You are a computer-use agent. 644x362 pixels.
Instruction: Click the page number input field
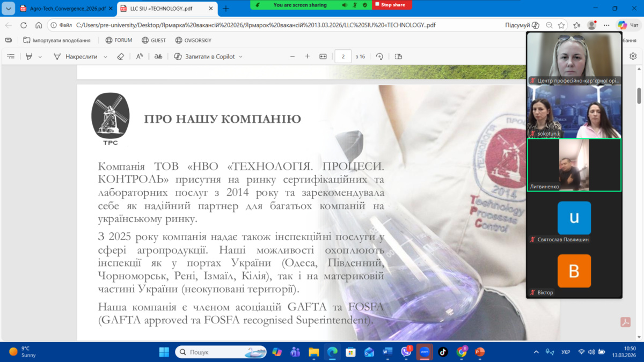[x=343, y=56]
